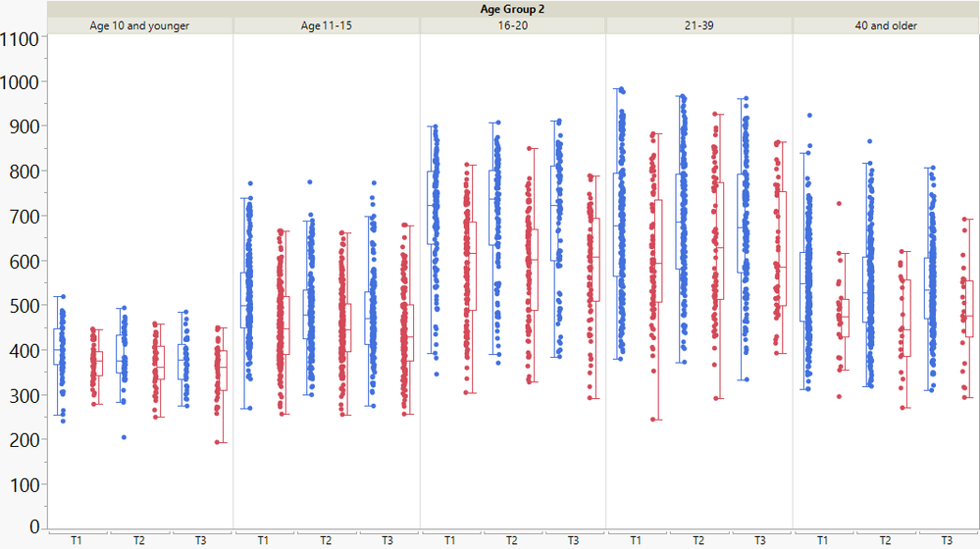Click the 100 y-axis label
Screen dimensions: 980x549
tap(25, 484)
